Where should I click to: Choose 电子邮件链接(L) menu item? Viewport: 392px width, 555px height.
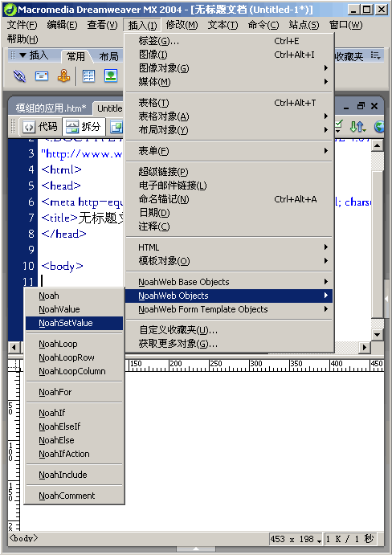[x=229, y=185]
